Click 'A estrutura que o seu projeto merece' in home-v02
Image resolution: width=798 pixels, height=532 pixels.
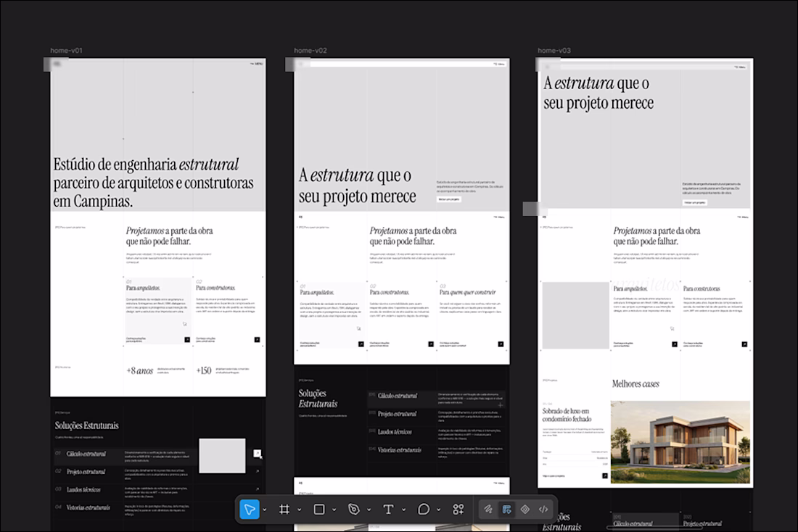tap(357, 186)
